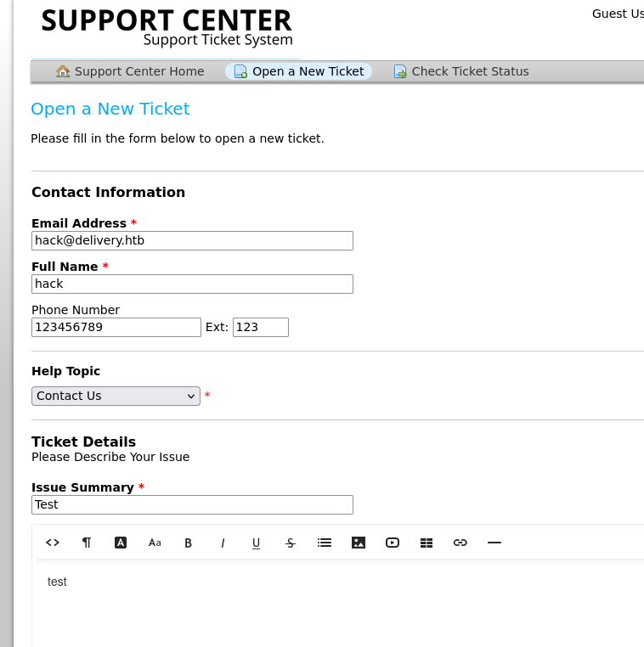Open font size options (Aa) icon
This screenshot has height=647, width=644.
(x=155, y=543)
